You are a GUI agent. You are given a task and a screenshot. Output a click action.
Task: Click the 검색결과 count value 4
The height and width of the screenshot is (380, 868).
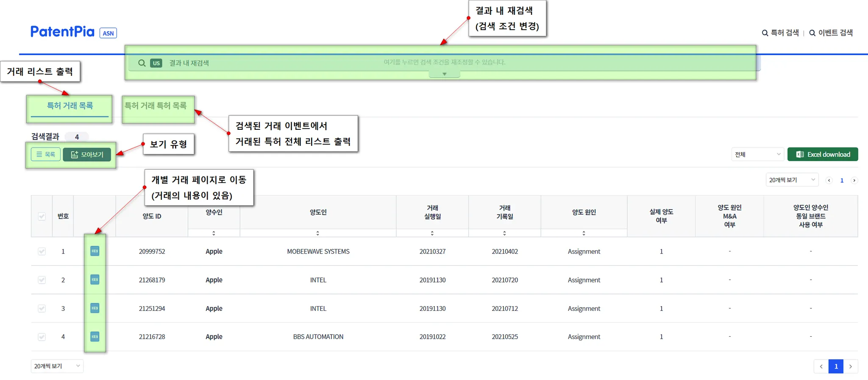coord(77,137)
